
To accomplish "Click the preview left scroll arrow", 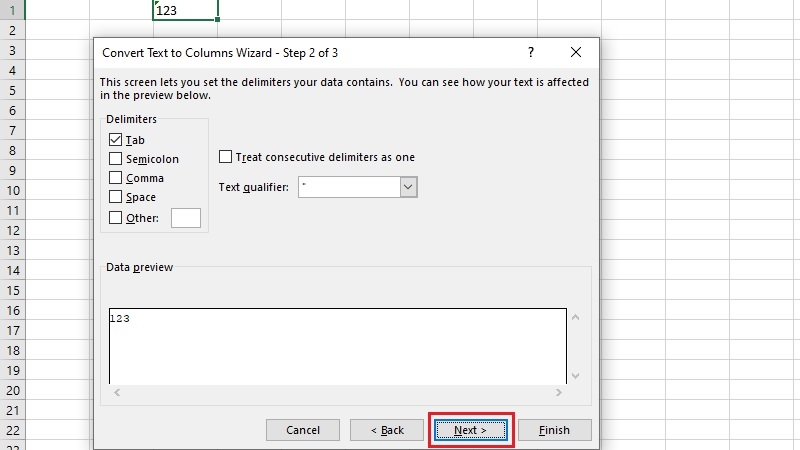I will 117,392.
